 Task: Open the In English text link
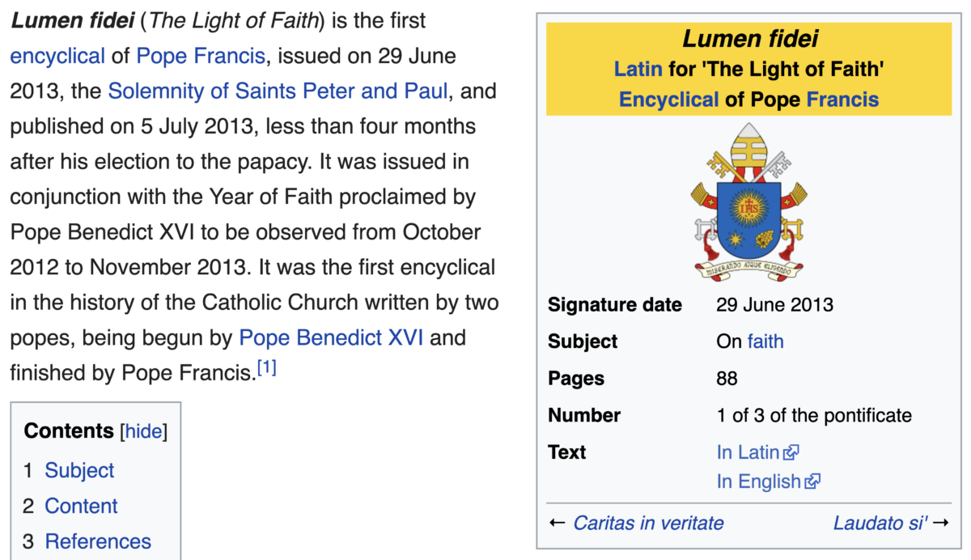pyautogui.click(x=758, y=482)
